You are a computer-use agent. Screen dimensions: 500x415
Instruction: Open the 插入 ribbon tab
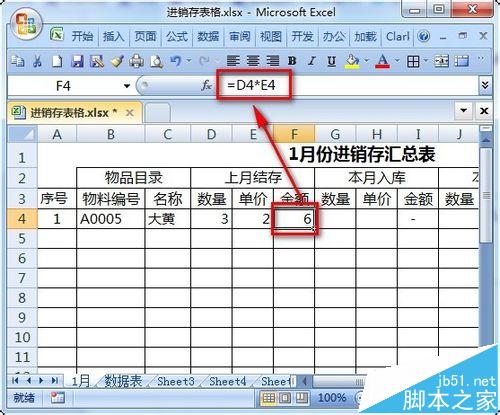pyautogui.click(x=114, y=36)
